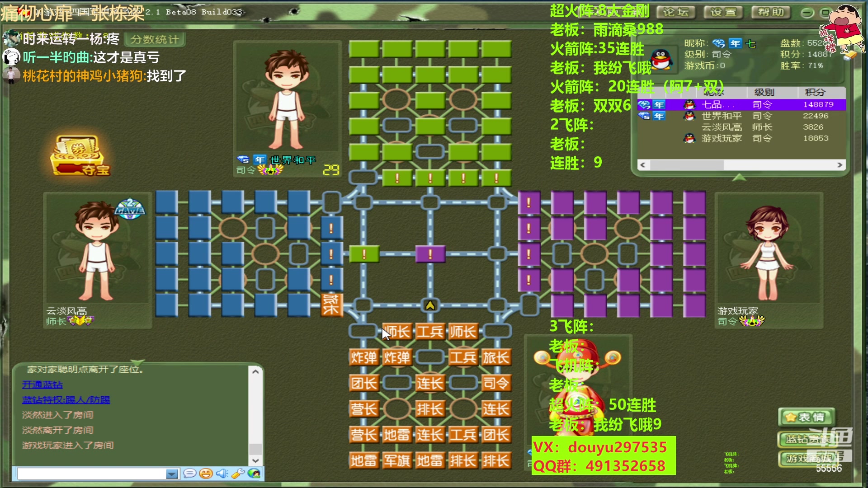Toggle the speaker sound icon
The image size is (868, 488).
(x=222, y=473)
